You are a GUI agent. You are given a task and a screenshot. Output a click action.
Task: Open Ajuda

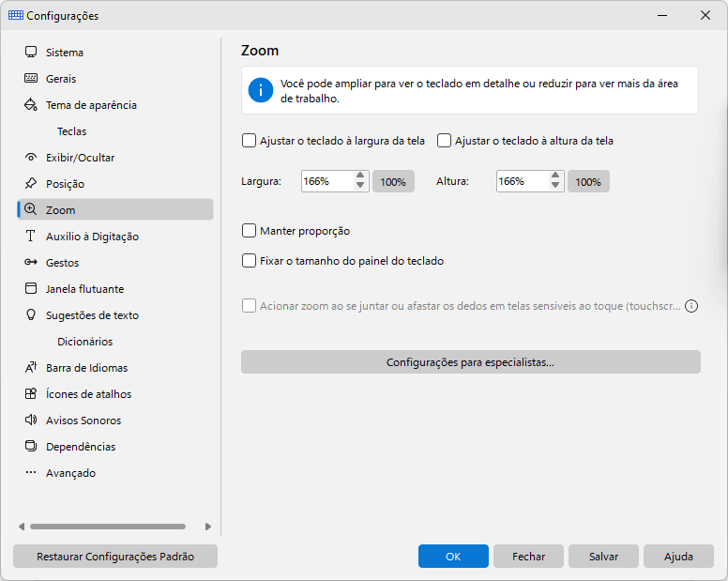pos(678,556)
